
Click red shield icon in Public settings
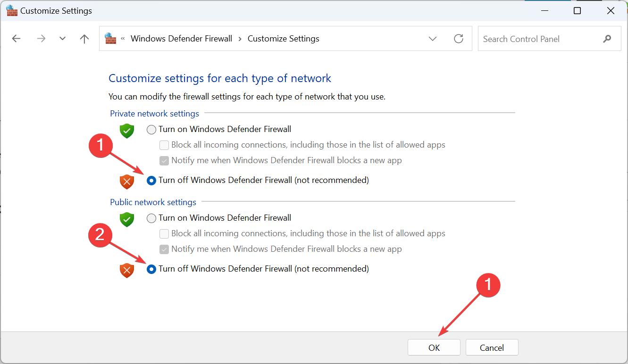(126, 270)
